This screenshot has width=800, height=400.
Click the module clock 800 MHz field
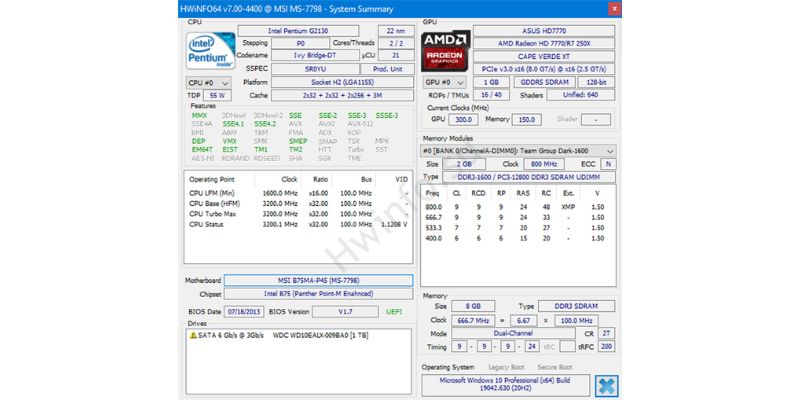pyautogui.click(x=544, y=164)
